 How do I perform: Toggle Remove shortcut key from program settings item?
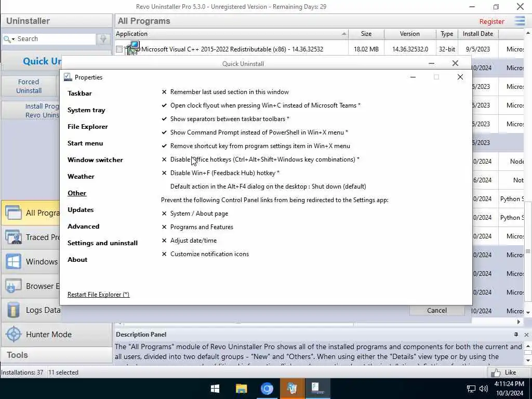point(256,146)
